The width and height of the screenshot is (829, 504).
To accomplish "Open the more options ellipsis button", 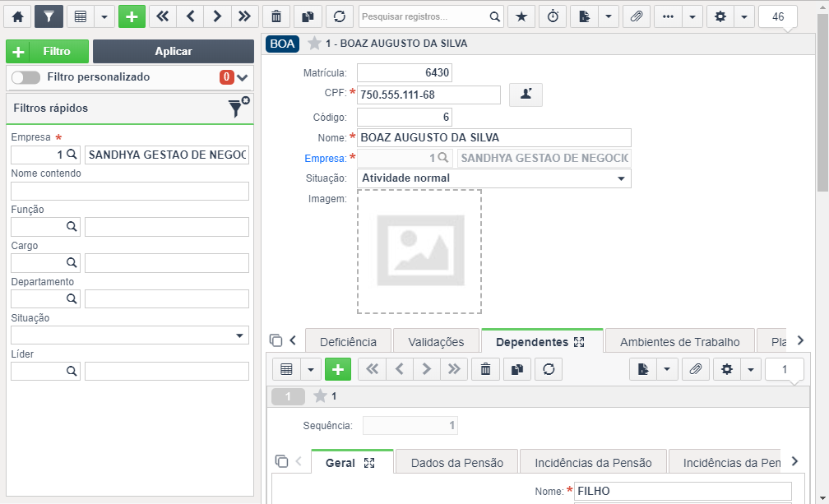I will point(669,16).
